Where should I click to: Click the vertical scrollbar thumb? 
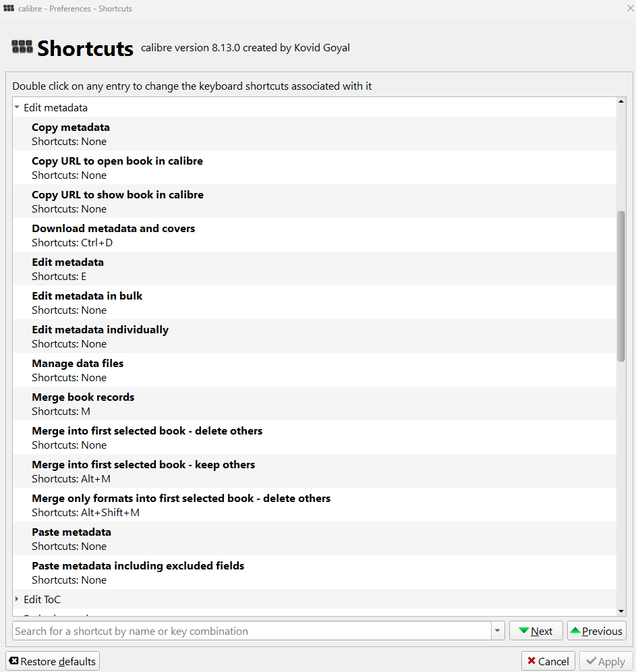(x=621, y=286)
